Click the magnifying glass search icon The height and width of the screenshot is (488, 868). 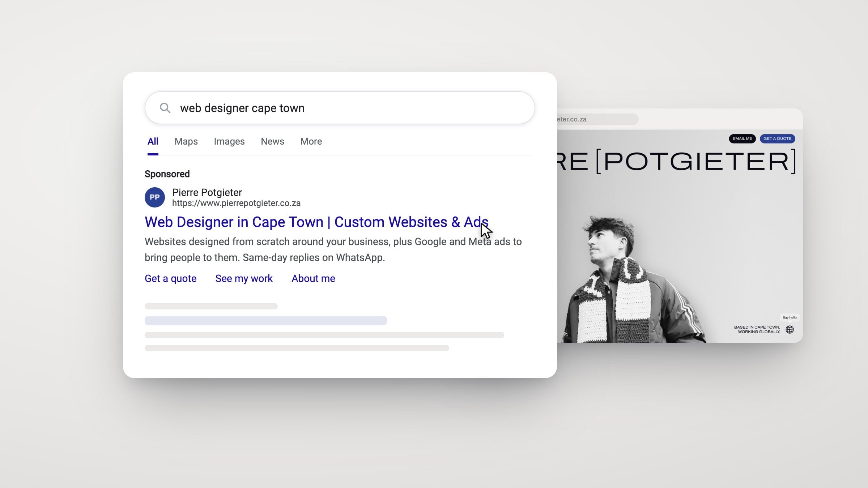click(x=165, y=108)
